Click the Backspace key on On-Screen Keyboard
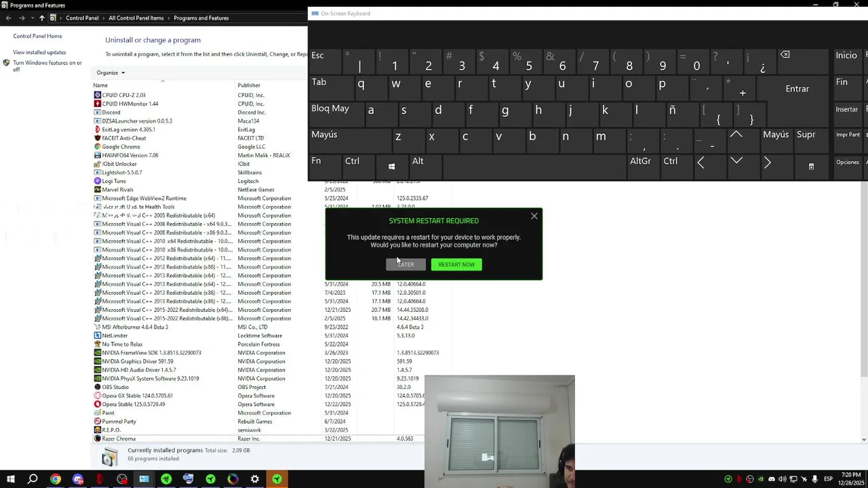 coord(803,62)
